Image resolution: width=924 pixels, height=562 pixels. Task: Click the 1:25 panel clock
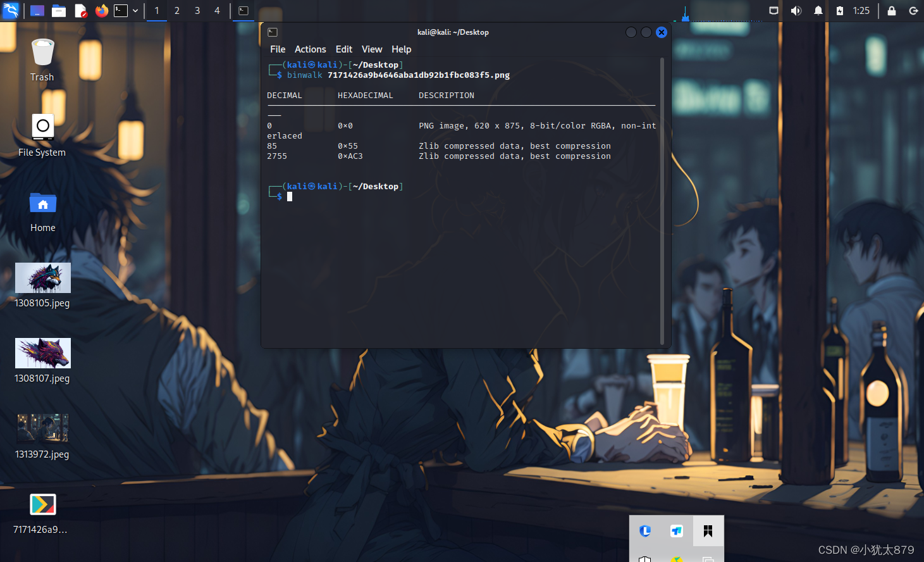pos(861,11)
